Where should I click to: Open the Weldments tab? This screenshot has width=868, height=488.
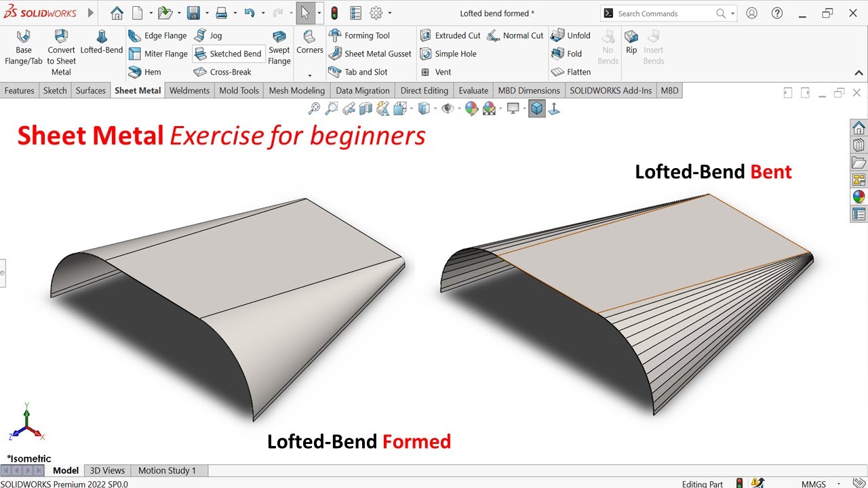[x=189, y=90]
